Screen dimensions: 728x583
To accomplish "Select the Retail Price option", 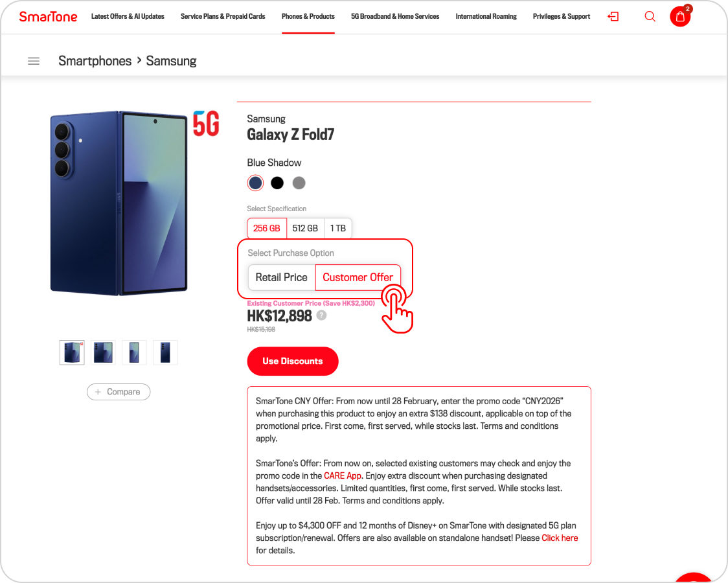I will pos(281,277).
